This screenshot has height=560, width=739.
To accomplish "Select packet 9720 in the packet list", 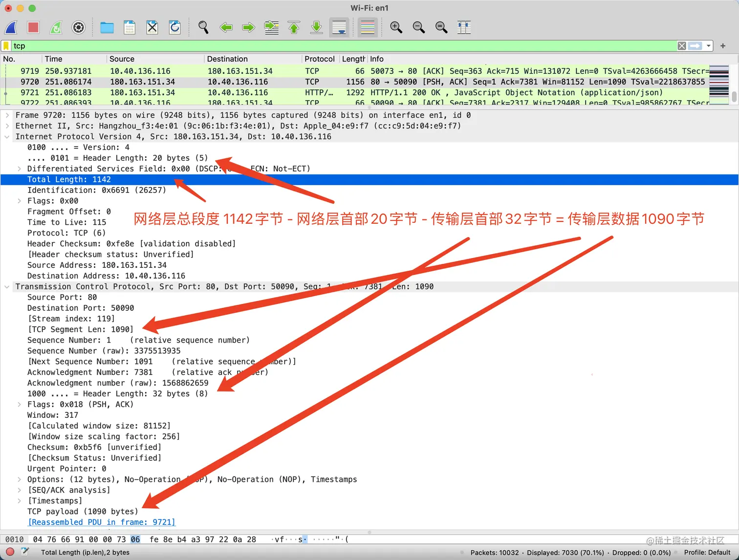I will click(354, 82).
